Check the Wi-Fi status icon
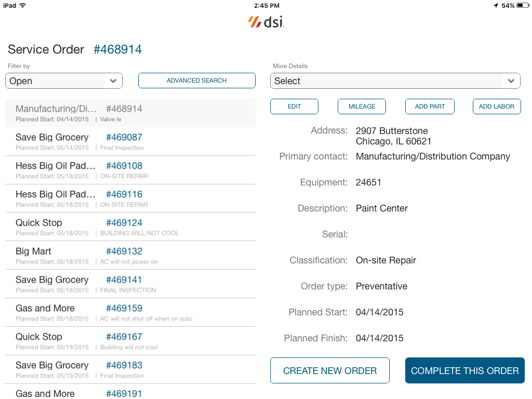Image resolution: width=532 pixels, height=399 pixels. [x=23, y=5]
